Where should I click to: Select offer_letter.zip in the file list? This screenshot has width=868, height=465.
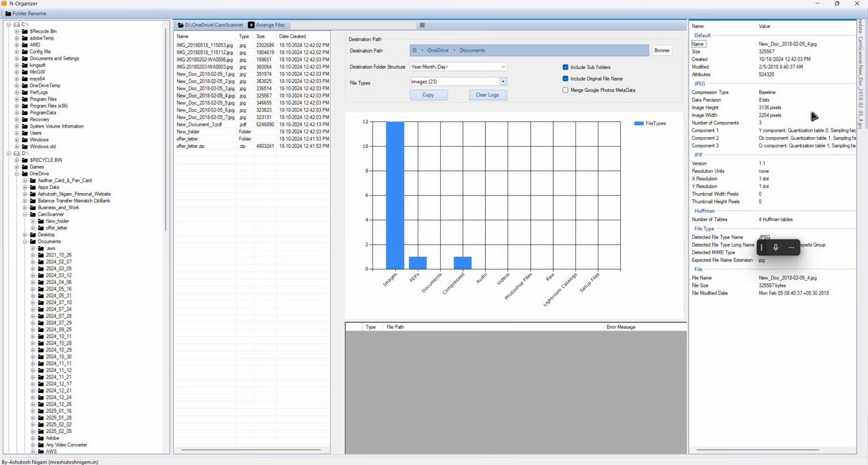pos(191,146)
